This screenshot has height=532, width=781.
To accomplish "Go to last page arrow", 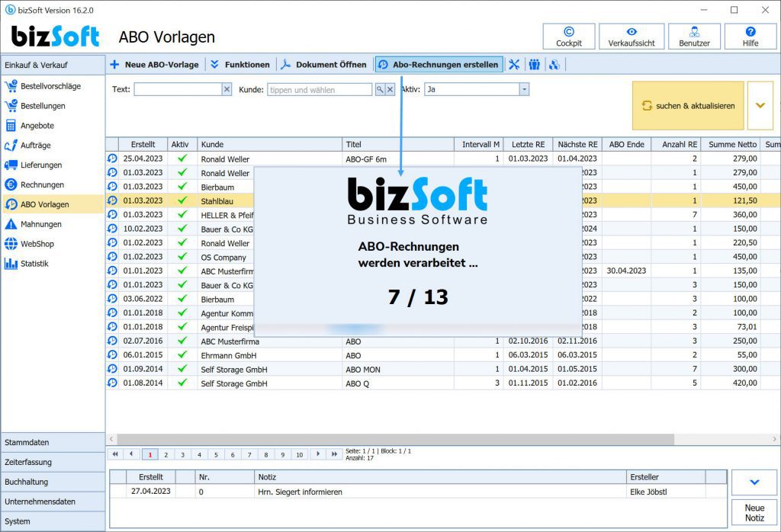I will pyautogui.click(x=335, y=454).
